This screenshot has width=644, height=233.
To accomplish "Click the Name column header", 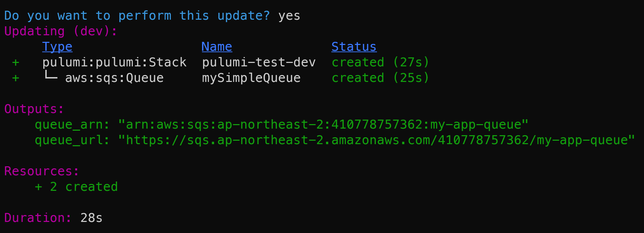I will [217, 47].
